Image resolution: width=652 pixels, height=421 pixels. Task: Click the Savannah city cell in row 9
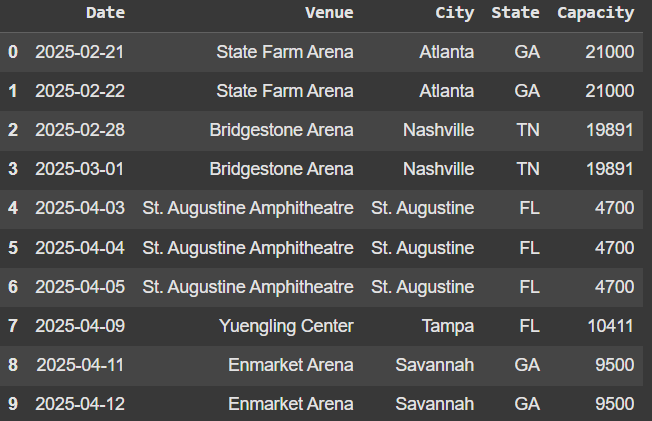coord(436,404)
